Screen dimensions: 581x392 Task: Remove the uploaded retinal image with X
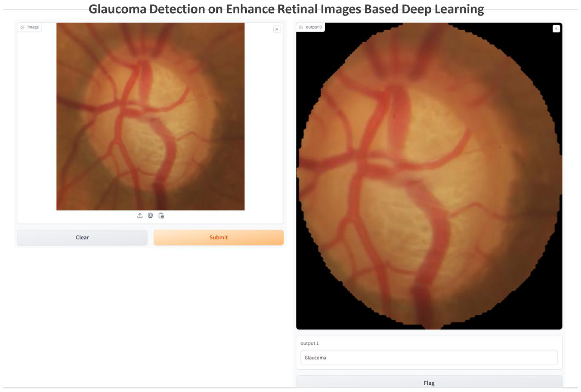(x=277, y=29)
